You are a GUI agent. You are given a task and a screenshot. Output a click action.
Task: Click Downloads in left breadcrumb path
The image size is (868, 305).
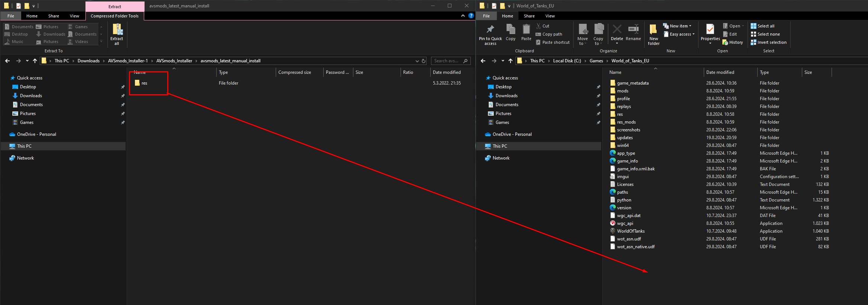(x=88, y=61)
